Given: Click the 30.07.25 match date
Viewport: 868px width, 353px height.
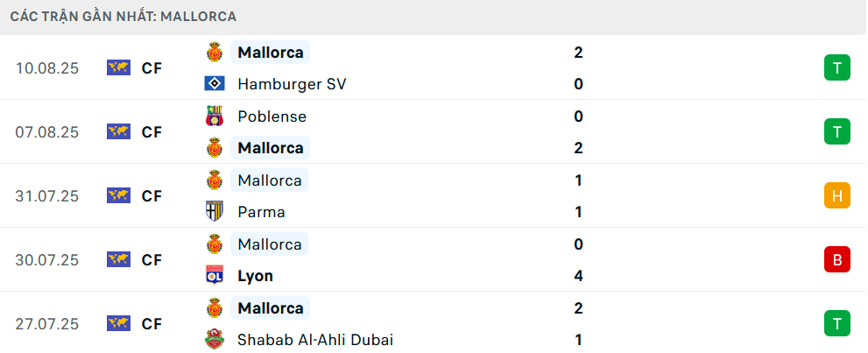Looking at the screenshot, I should (47, 260).
